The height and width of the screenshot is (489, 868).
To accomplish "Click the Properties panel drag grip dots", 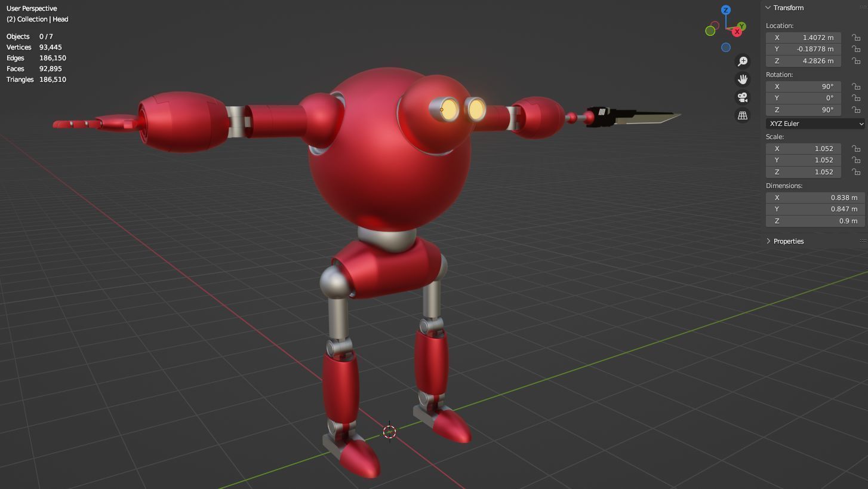I will [863, 241].
